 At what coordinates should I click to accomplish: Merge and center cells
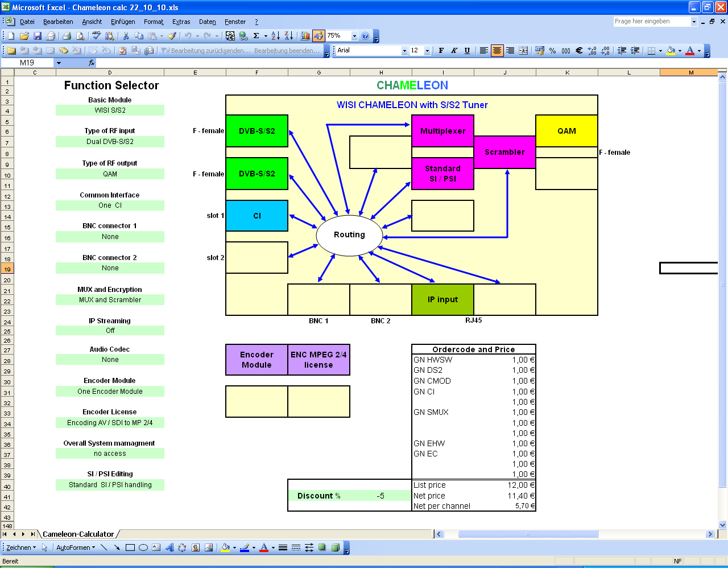(523, 51)
